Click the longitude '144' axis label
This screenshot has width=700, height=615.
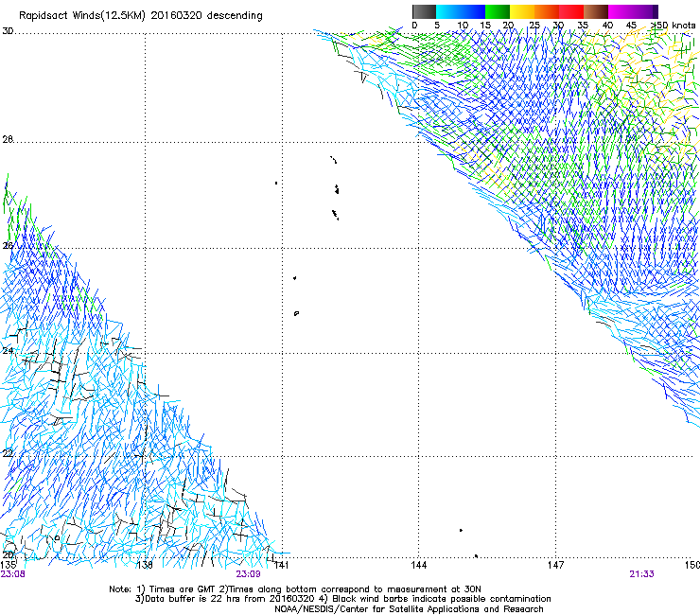418,565
